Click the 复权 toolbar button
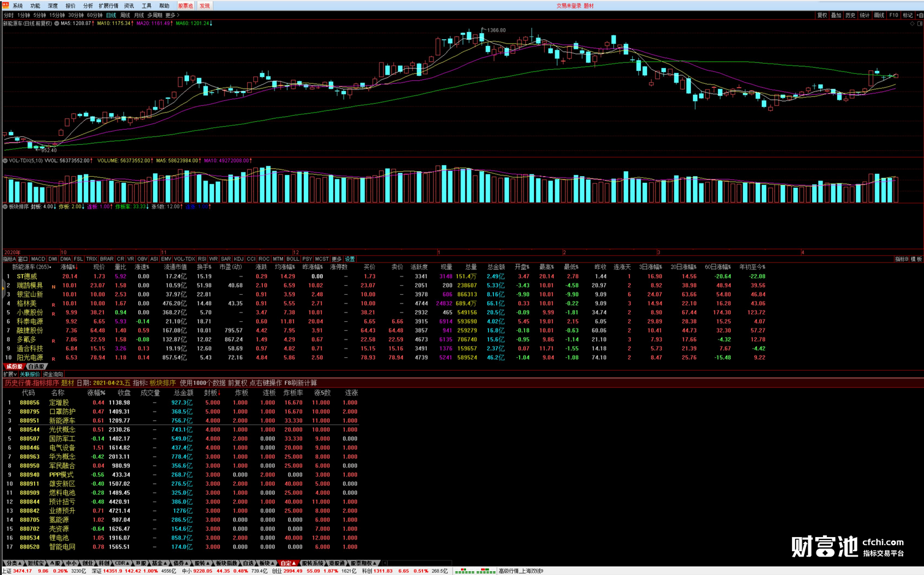Image resolution: width=924 pixels, height=575 pixels. coord(822,15)
